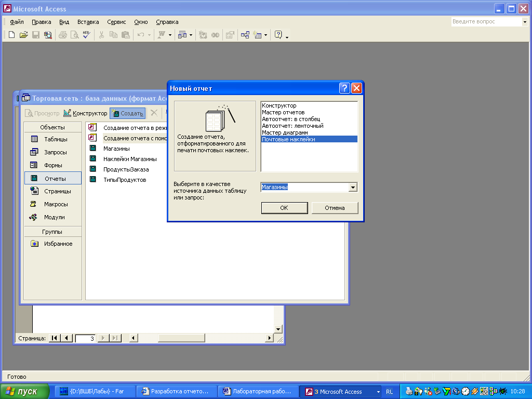532x399 pixels.
Task: Click the Properties toolbar icon
Action: [x=230, y=35]
